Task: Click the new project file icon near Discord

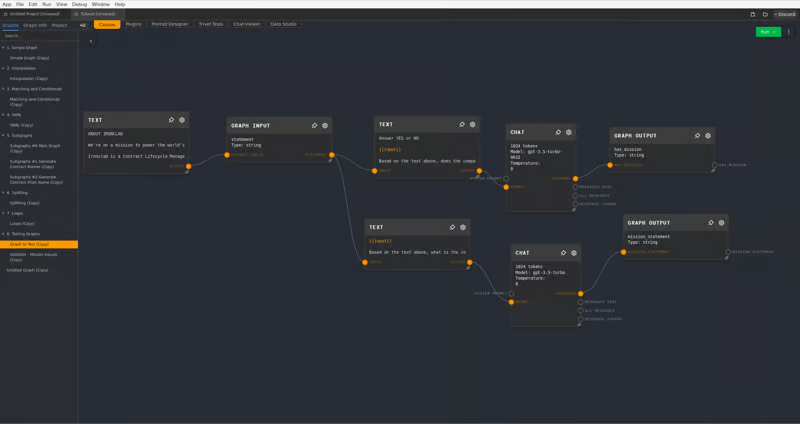Action: [x=752, y=14]
